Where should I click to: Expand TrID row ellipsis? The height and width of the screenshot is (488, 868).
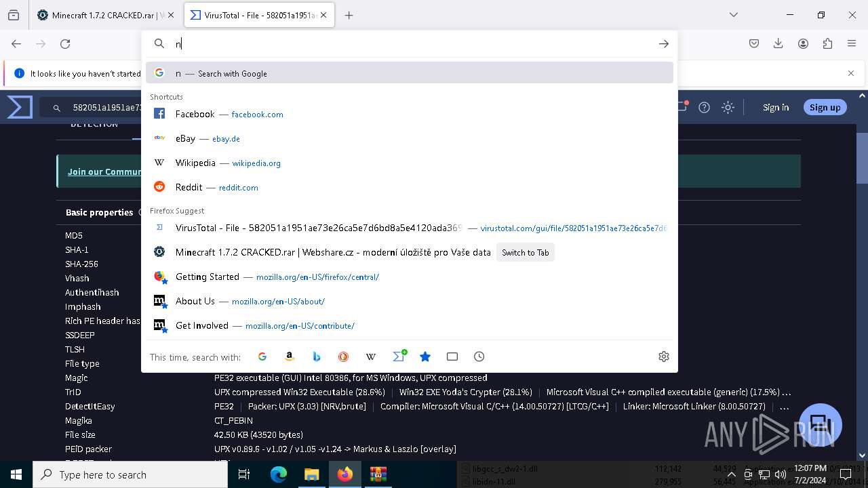click(786, 392)
